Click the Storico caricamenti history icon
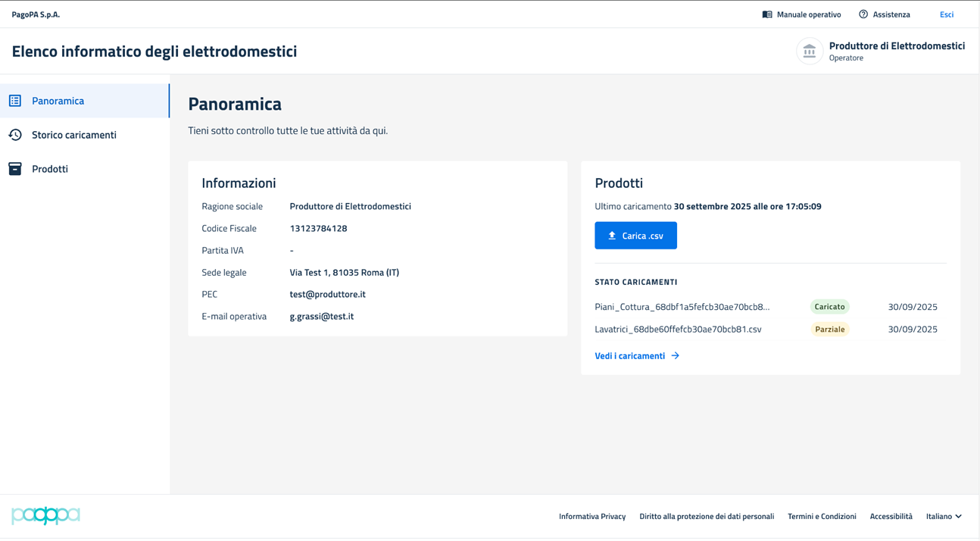This screenshot has height=541, width=980. click(15, 135)
